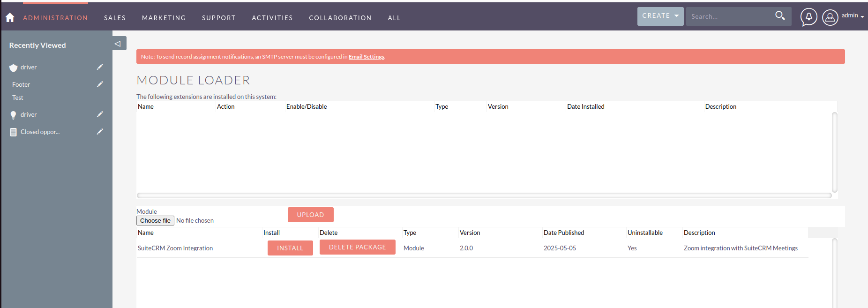Click the Enable/Disable column header
The width and height of the screenshot is (868, 308).
coord(307,106)
